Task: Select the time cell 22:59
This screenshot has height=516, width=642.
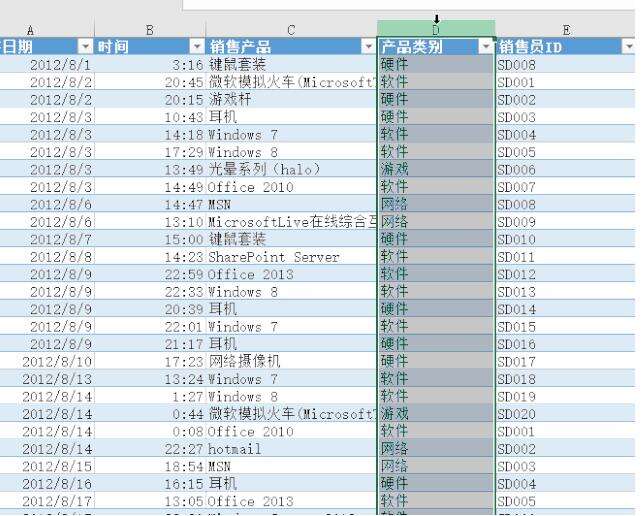Action: click(150, 274)
